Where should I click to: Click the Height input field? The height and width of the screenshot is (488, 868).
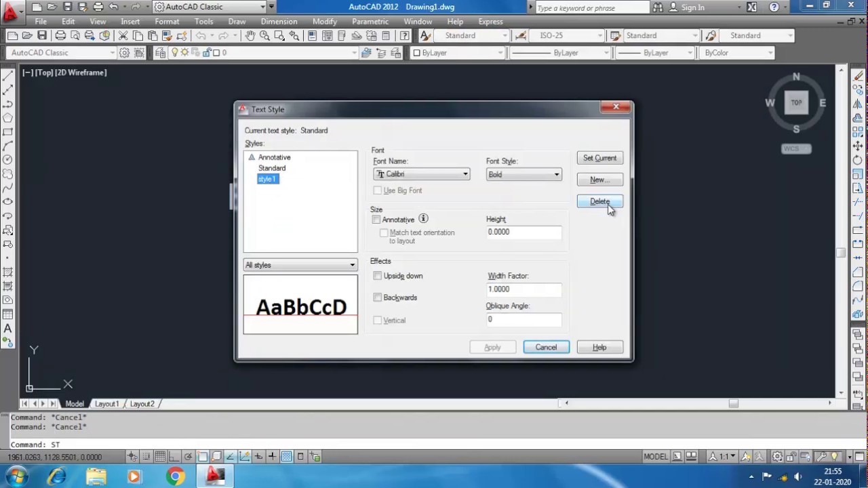(x=524, y=232)
